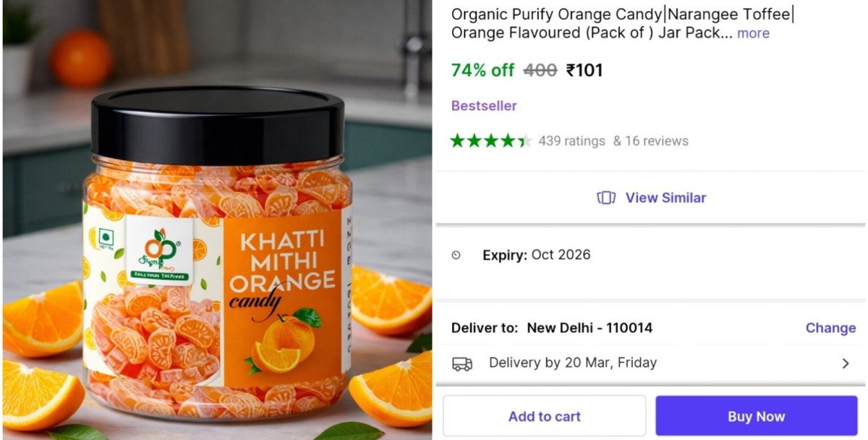Click the clock icon beside Expiry
868x440 pixels.
pos(456,255)
